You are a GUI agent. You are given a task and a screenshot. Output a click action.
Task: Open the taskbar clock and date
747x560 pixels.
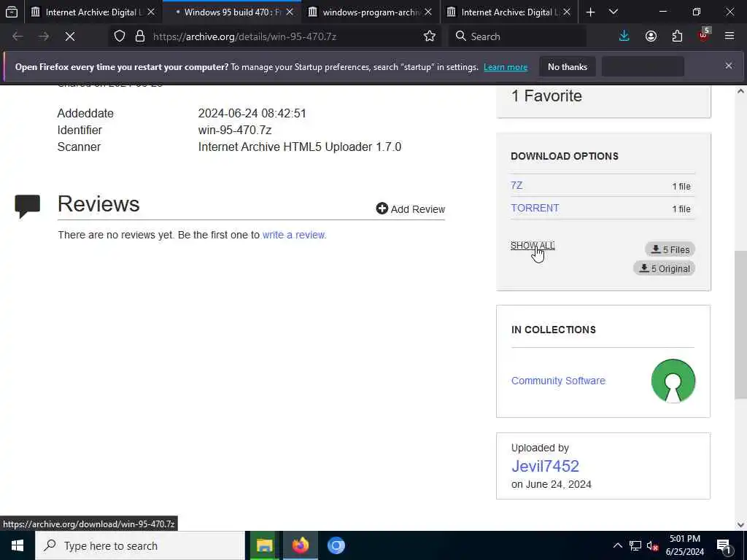pos(684,545)
